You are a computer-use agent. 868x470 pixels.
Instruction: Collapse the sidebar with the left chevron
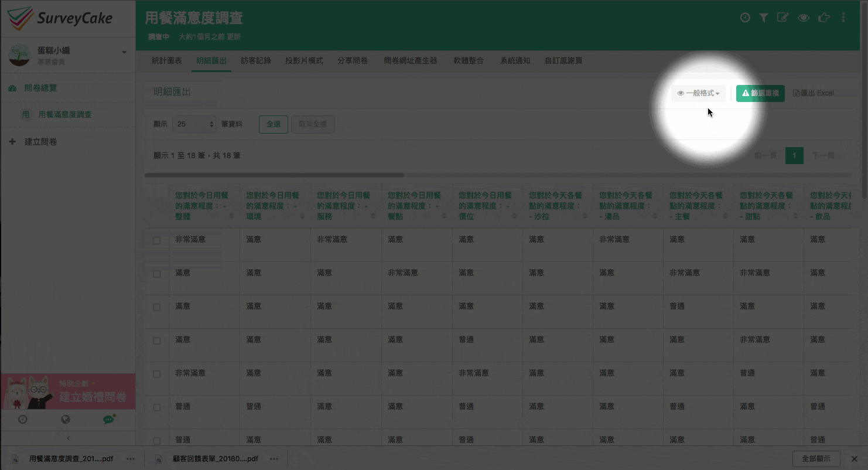[68, 438]
